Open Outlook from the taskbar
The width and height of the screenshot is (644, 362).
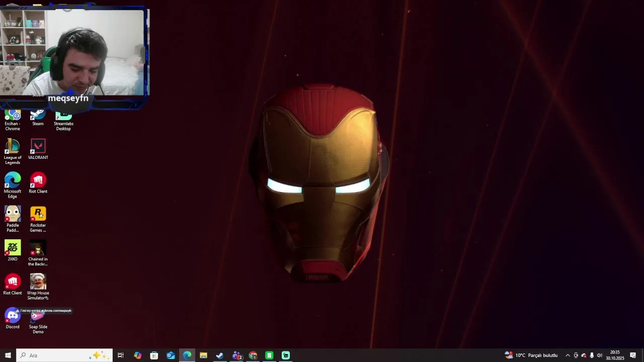point(171,355)
